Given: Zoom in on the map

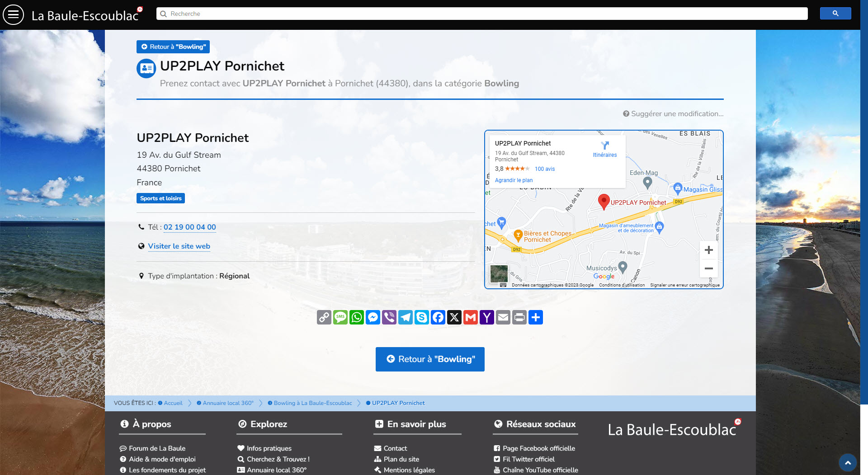Looking at the screenshot, I should 708,250.
